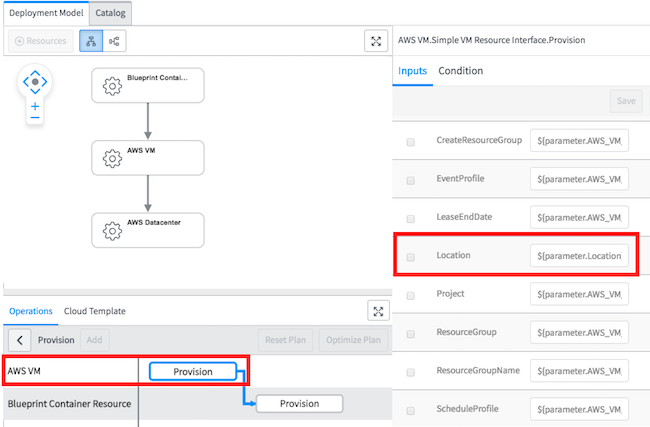Screen dimensions: 650x427
Task: Switch to the Deployment Model tab
Action: tap(46, 13)
